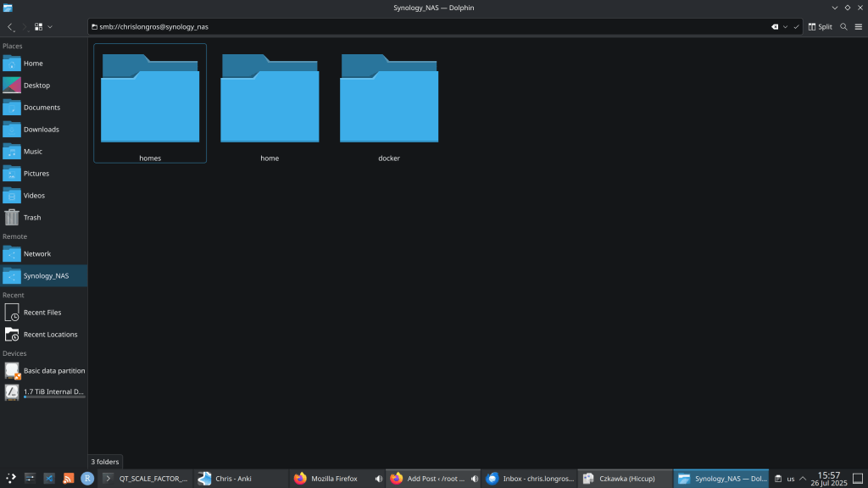Open the Czkawka (Hiccup) taskbar window
The height and width of the screenshot is (488, 868).
point(626,479)
